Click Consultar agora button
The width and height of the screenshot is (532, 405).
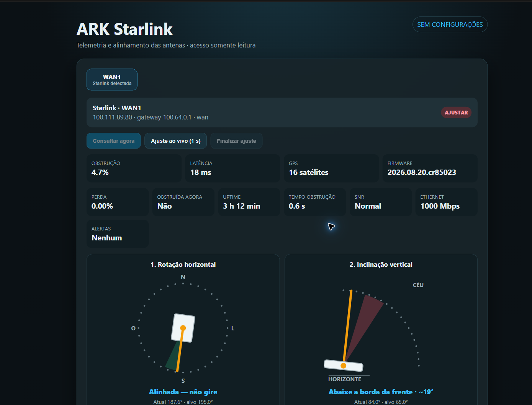114,141
